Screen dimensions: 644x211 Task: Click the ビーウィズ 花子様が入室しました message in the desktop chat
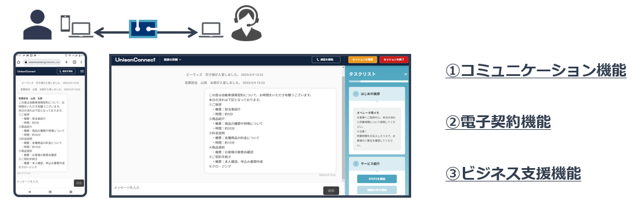coord(224,75)
